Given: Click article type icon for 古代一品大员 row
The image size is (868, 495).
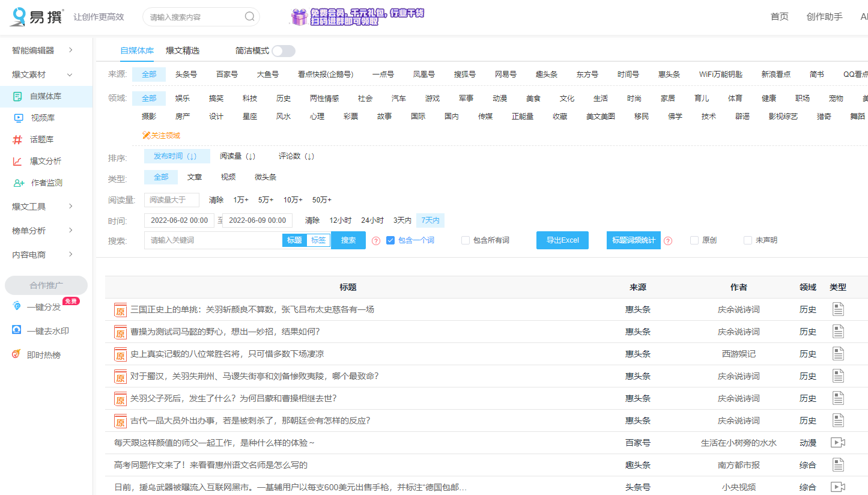Looking at the screenshot, I should [838, 421].
